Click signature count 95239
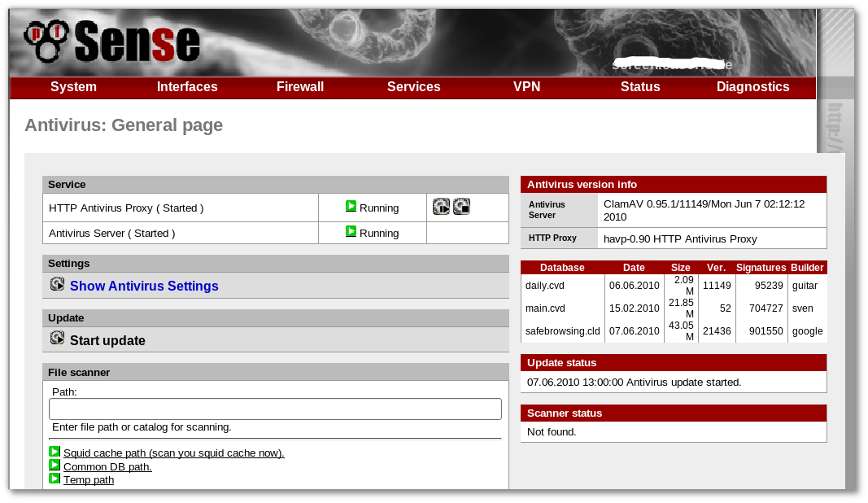The height and width of the screenshot is (503, 868). [769, 286]
